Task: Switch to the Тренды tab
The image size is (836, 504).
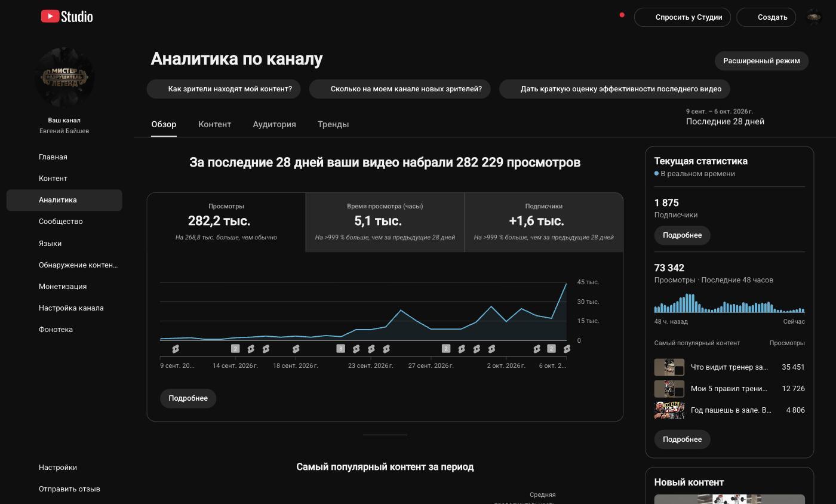Action: click(x=333, y=124)
